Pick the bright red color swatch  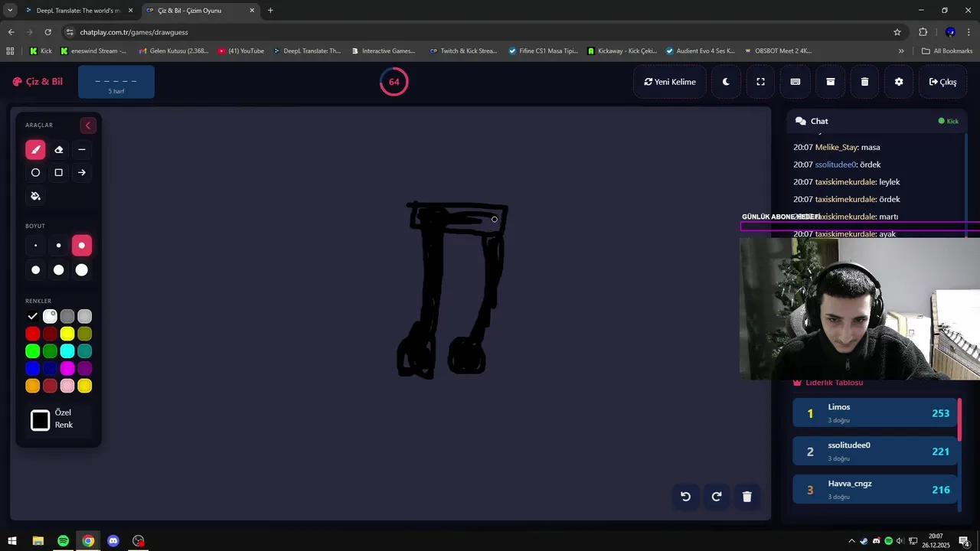pyautogui.click(x=32, y=334)
